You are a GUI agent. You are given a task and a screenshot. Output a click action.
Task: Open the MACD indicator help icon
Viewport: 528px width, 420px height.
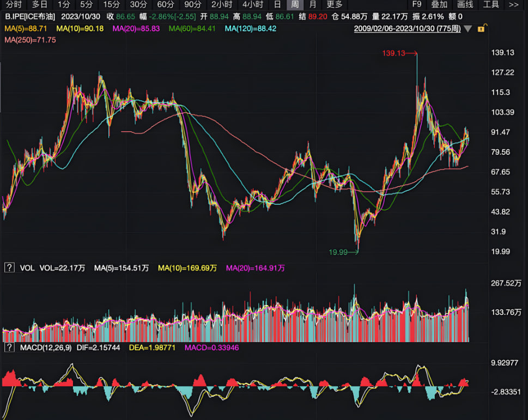(9, 347)
